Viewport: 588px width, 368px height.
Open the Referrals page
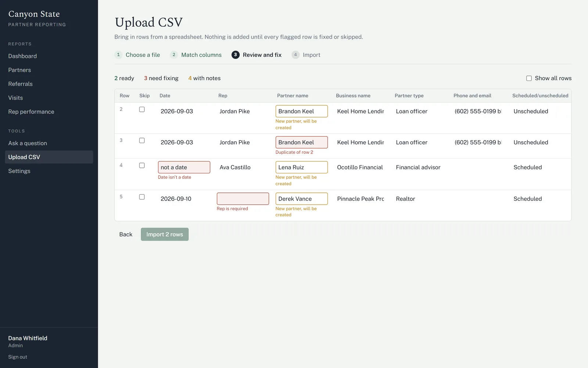click(49, 84)
